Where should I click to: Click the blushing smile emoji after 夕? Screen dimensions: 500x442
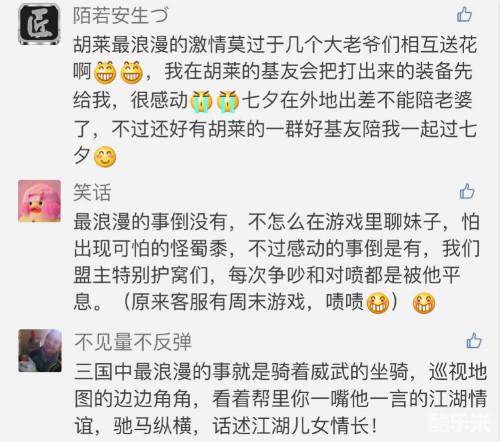click(105, 157)
